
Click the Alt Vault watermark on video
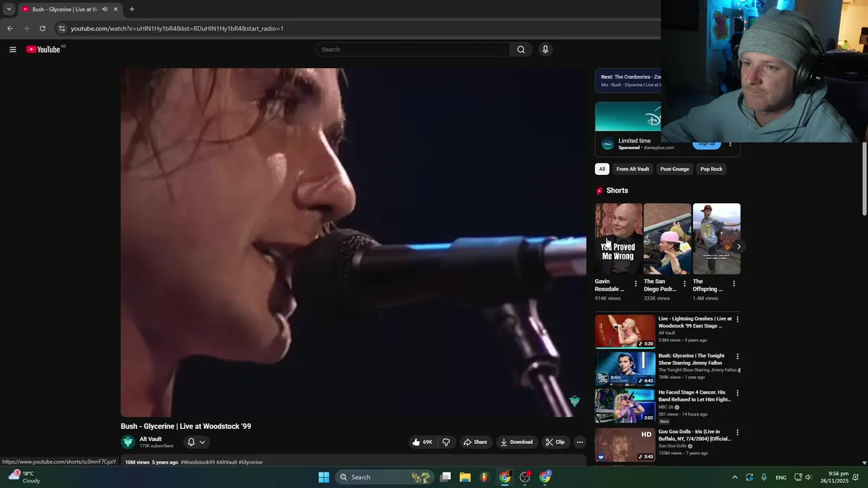[x=574, y=401]
